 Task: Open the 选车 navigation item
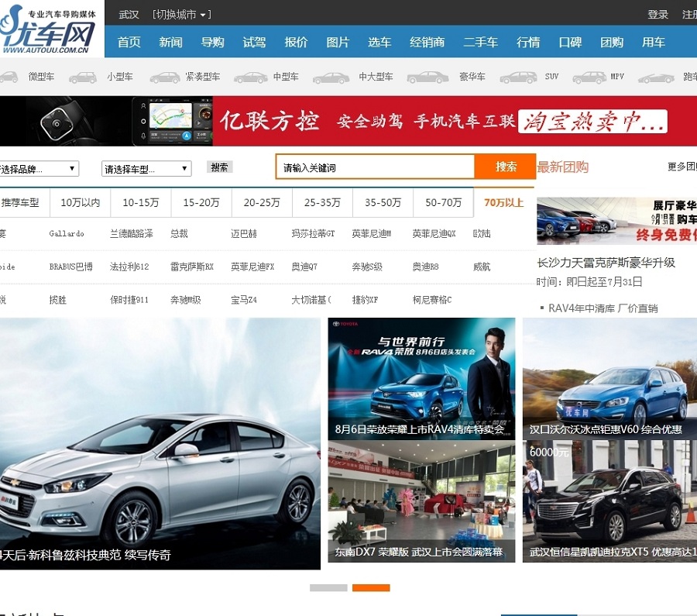pos(379,43)
